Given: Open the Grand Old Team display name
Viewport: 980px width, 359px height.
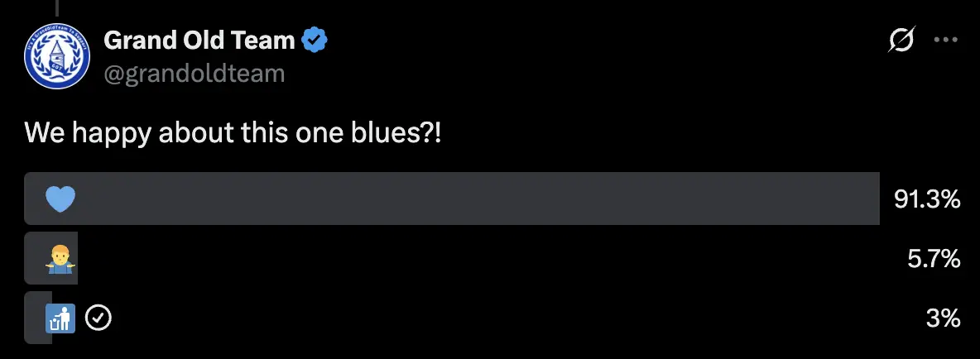Looking at the screenshot, I should click(x=199, y=40).
